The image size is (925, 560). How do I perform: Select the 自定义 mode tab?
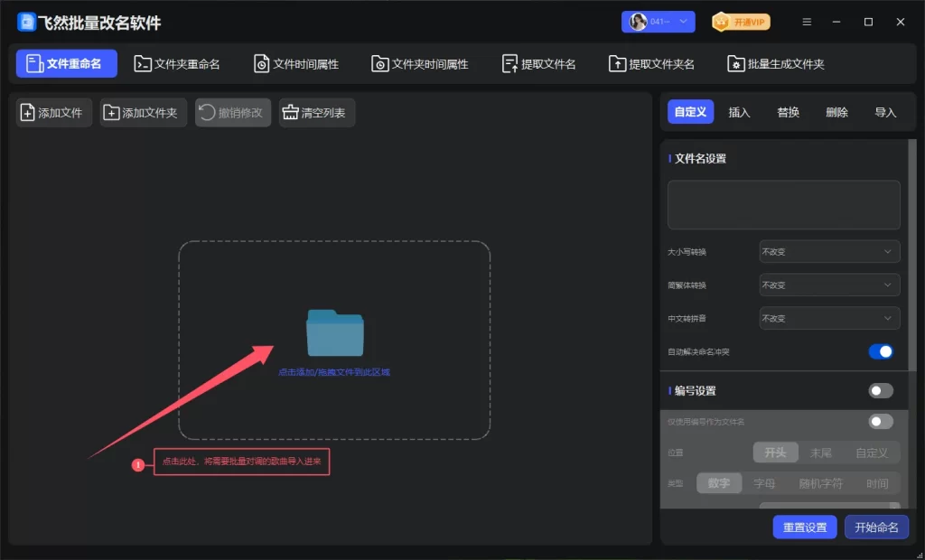[690, 111]
